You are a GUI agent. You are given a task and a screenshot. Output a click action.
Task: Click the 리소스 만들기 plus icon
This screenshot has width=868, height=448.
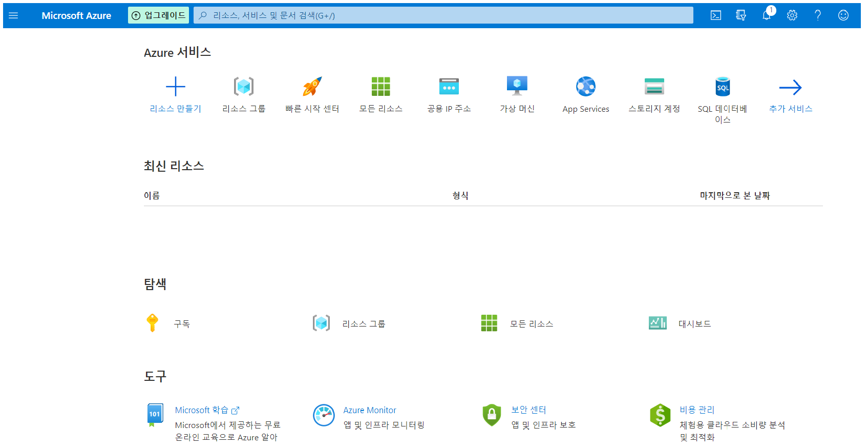tap(176, 87)
